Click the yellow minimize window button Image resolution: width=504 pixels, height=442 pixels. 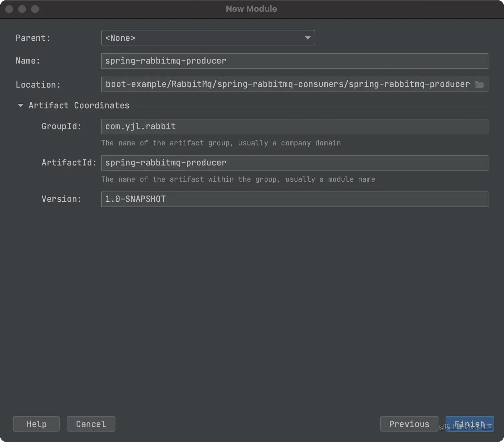coord(22,9)
